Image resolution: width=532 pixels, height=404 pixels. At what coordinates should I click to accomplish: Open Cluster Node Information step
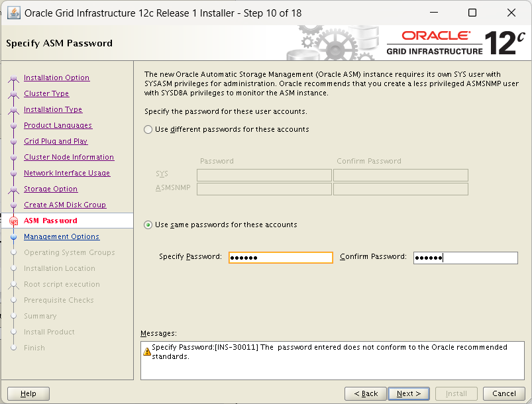[69, 157]
